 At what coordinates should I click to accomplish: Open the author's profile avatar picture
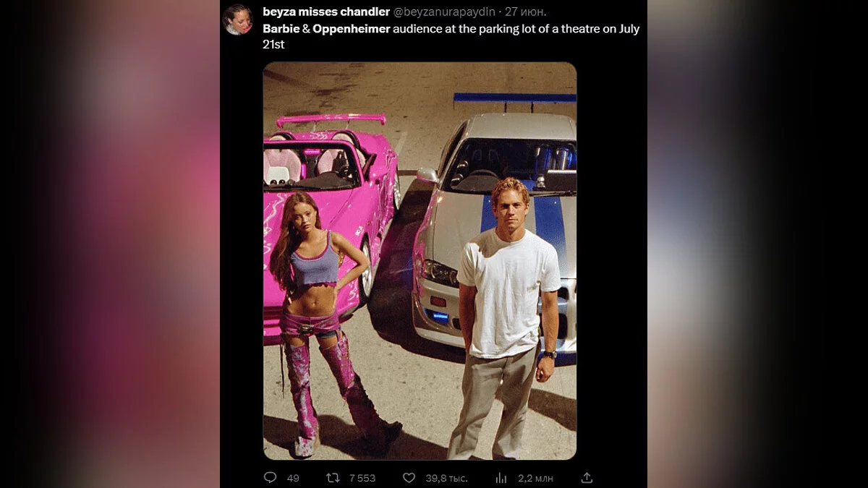point(237,20)
